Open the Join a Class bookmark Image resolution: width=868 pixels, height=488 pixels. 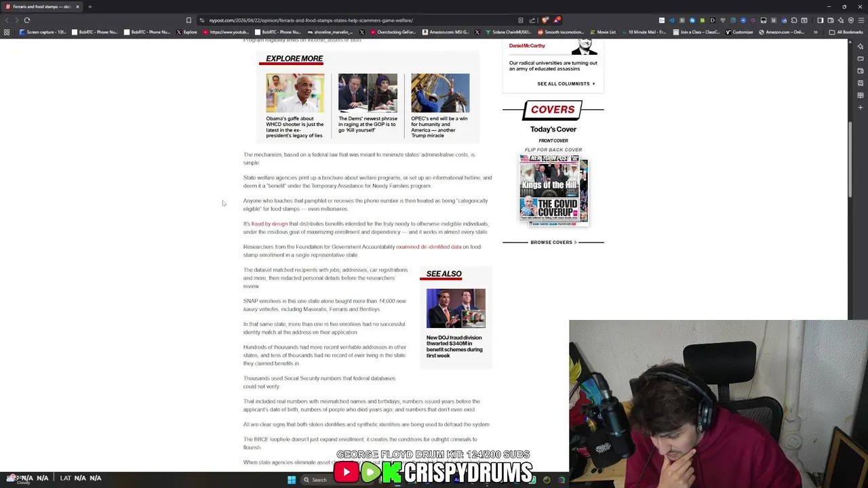click(x=697, y=32)
